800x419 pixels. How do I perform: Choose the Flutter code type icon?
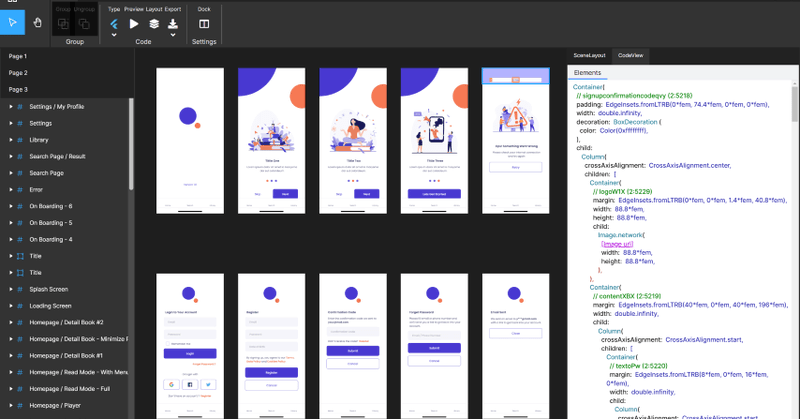click(x=114, y=24)
